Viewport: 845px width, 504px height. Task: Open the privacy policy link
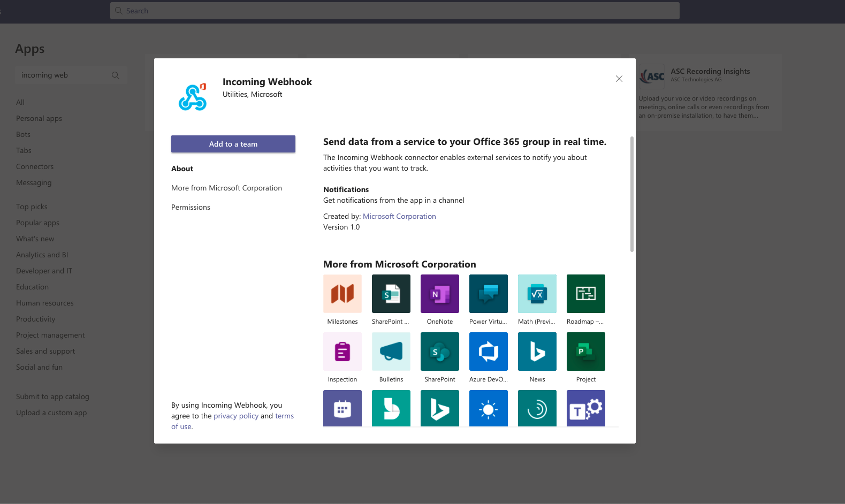click(x=236, y=416)
